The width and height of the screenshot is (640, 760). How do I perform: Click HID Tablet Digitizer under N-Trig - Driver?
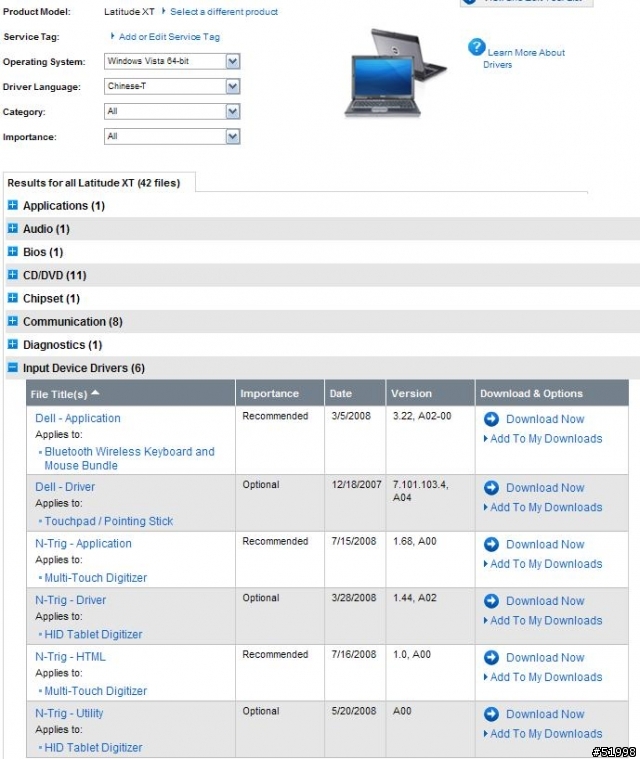[x=93, y=634]
